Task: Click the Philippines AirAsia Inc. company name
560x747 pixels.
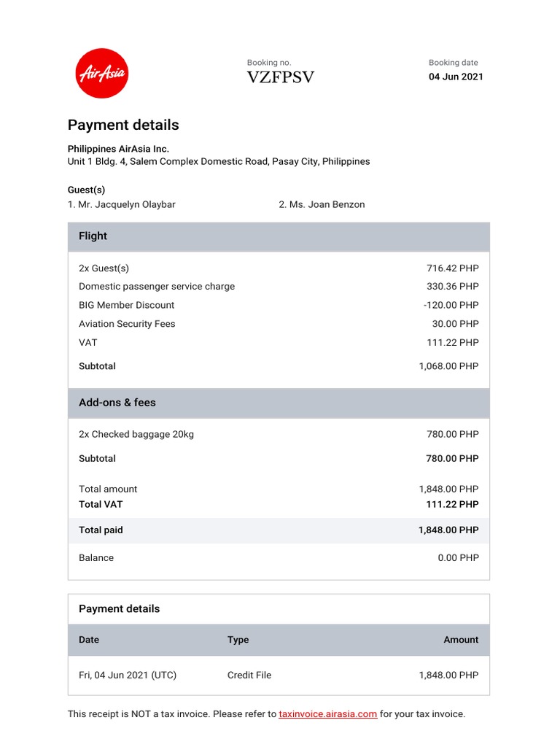Action: coord(118,149)
